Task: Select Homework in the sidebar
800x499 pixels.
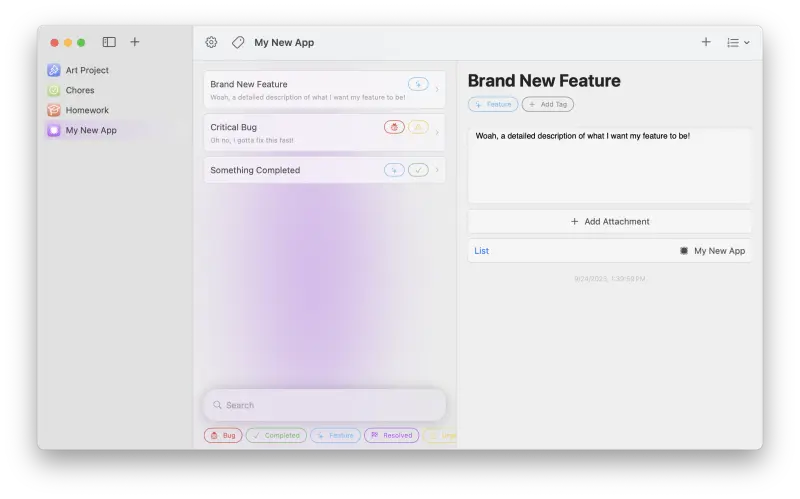Action: tap(87, 110)
